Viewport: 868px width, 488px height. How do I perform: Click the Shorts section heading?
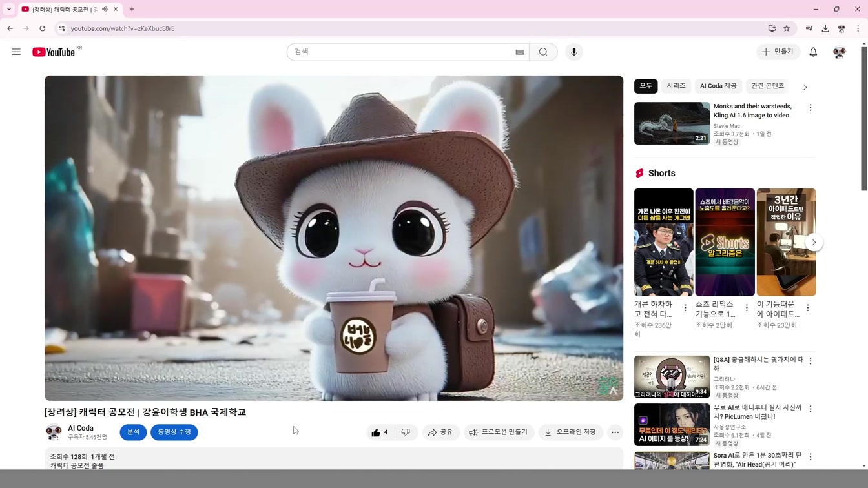662,173
